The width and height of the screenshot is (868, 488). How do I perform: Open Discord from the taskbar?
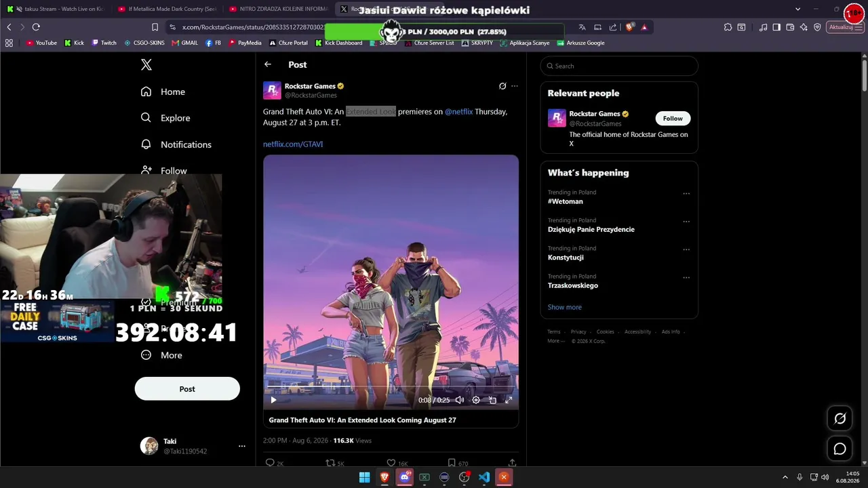[x=404, y=477]
